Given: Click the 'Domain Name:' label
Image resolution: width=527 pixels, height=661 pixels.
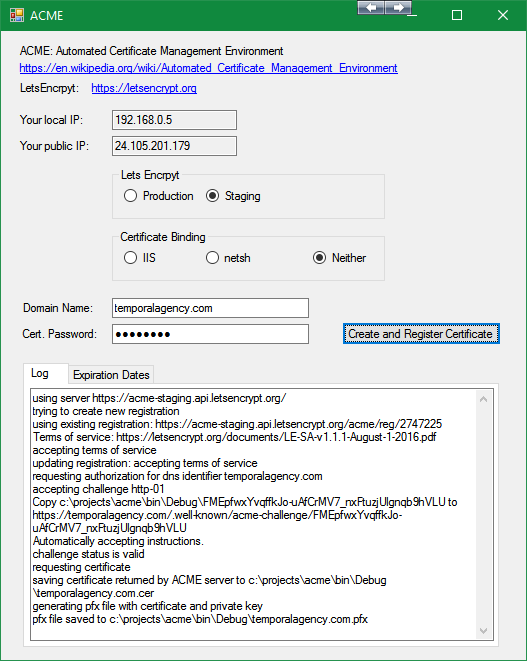Looking at the screenshot, I should (58, 308).
